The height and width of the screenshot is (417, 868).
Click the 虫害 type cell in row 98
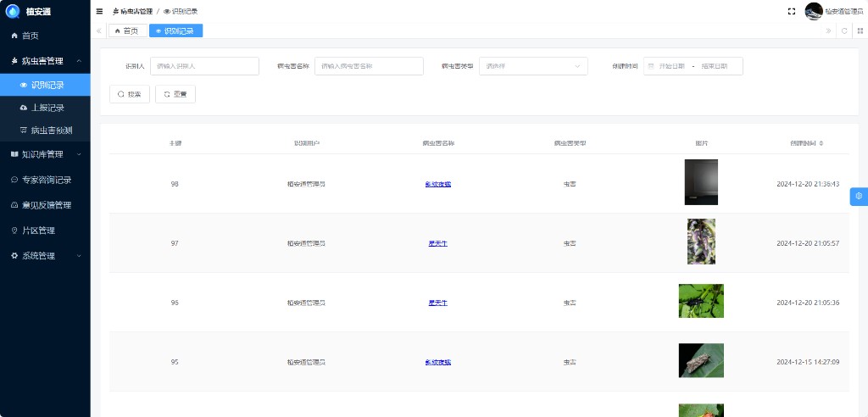[x=570, y=184]
